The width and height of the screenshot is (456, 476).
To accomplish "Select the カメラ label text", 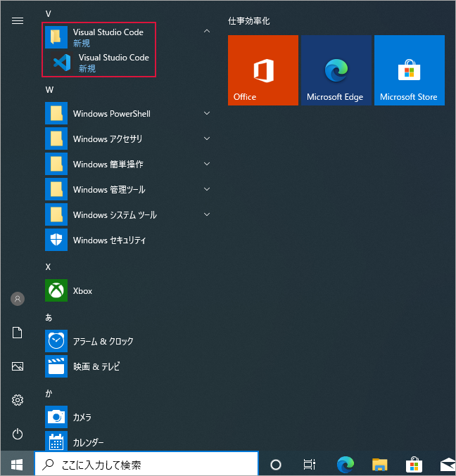I will pyautogui.click(x=82, y=417).
